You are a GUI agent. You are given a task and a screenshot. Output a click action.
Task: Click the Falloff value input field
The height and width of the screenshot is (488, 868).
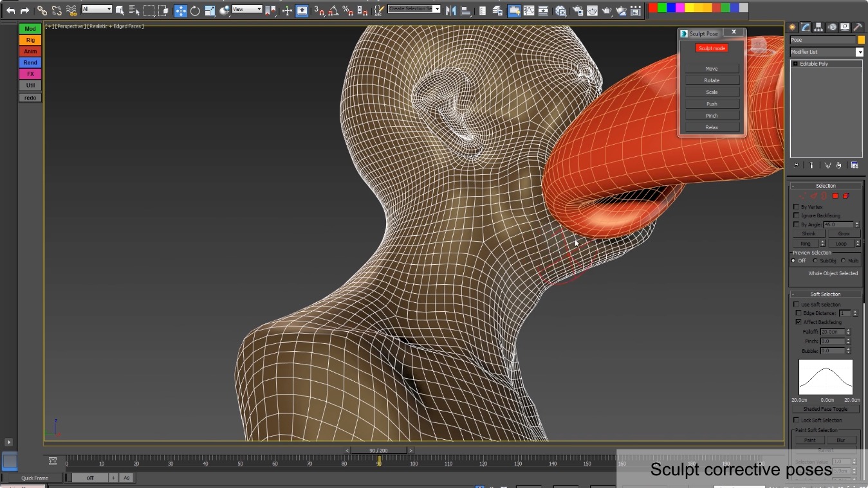832,332
